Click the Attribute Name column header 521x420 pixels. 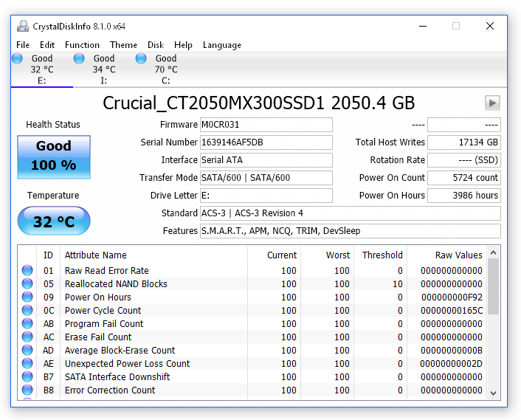(x=95, y=255)
